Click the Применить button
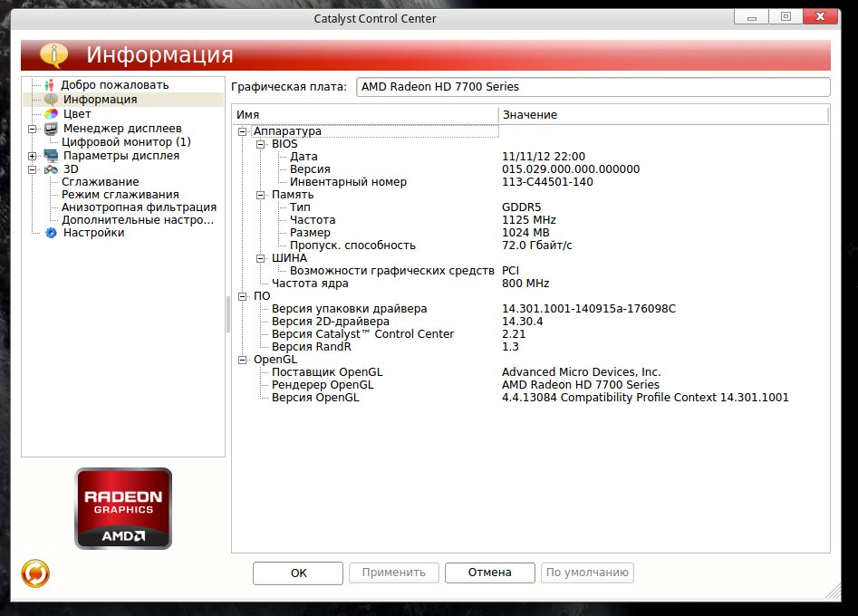This screenshot has height=616, width=858. pyautogui.click(x=394, y=573)
